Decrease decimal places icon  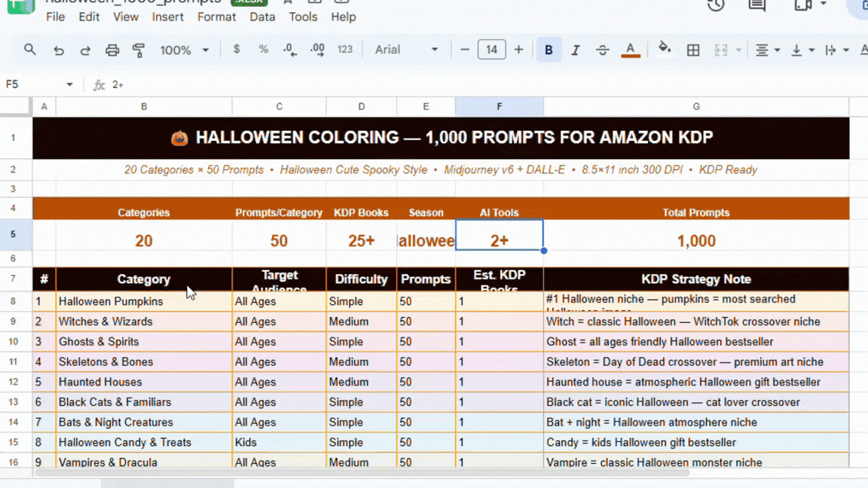[290, 50]
